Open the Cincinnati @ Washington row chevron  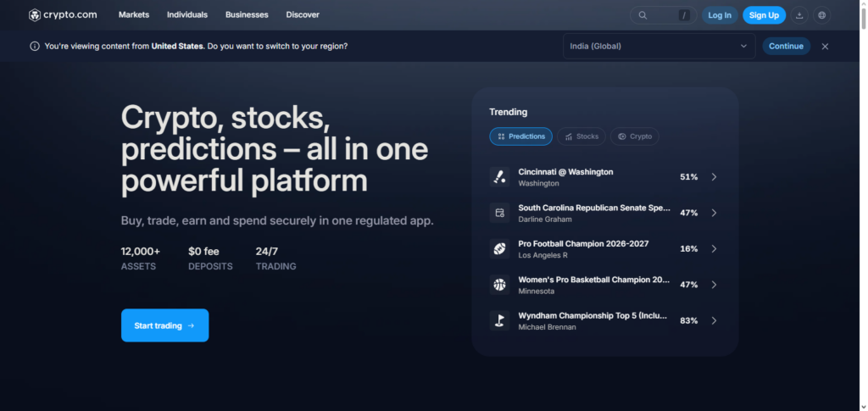click(x=714, y=177)
